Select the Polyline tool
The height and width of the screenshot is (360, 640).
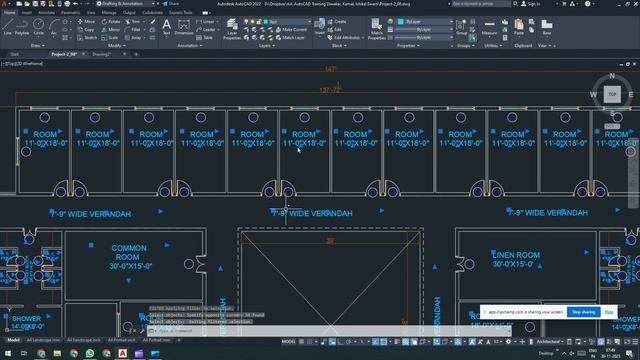[x=22, y=27]
